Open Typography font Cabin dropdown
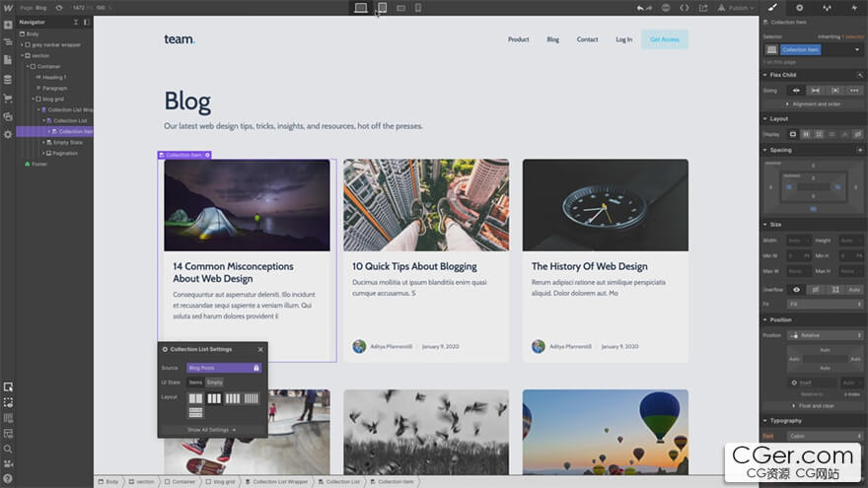The width and height of the screenshot is (868, 488). coord(825,436)
